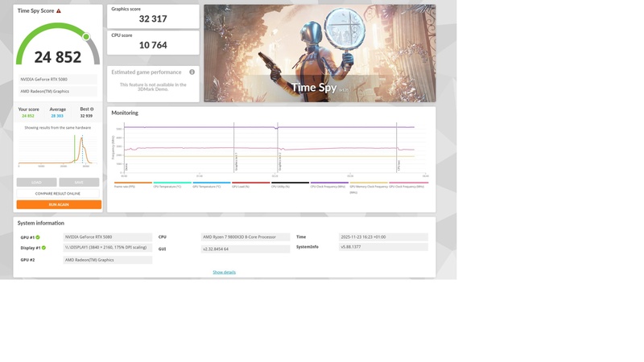Image resolution: width=644 pixels, height=362 pixels.
Task: Click the GUI version field v2.32.8454 64
Action: 246,249
